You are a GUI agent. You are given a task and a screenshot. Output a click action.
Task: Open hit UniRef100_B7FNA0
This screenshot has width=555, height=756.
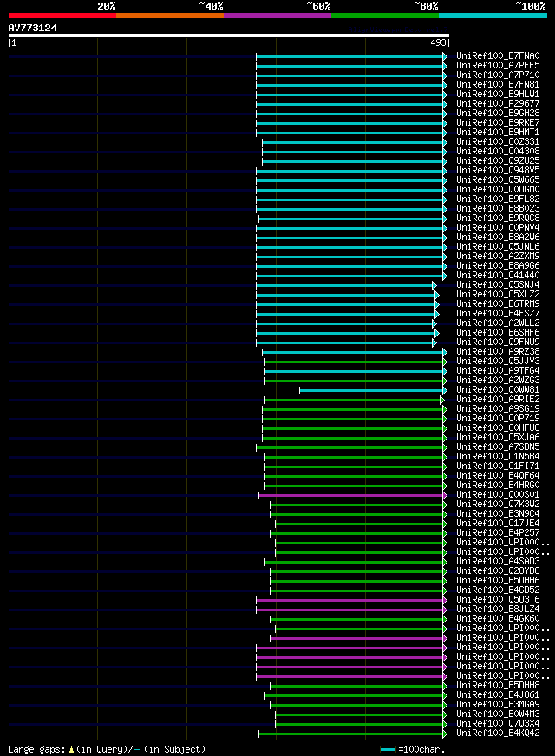[498, 56]
